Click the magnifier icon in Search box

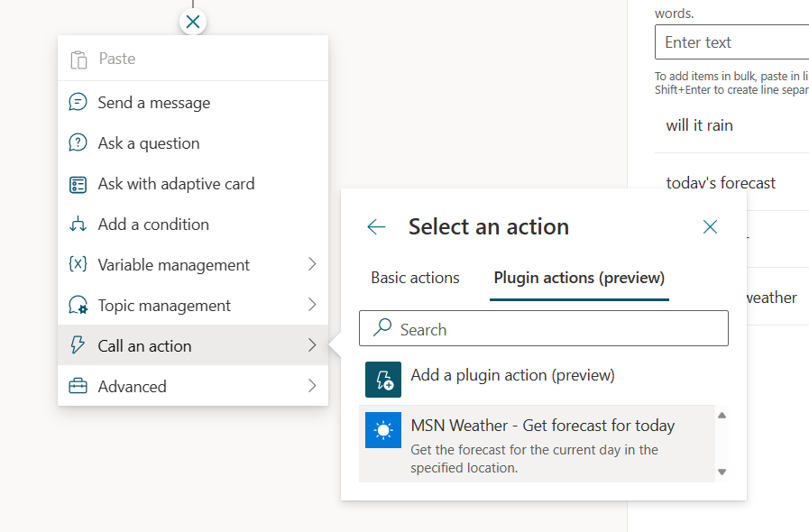click(382, 327)
